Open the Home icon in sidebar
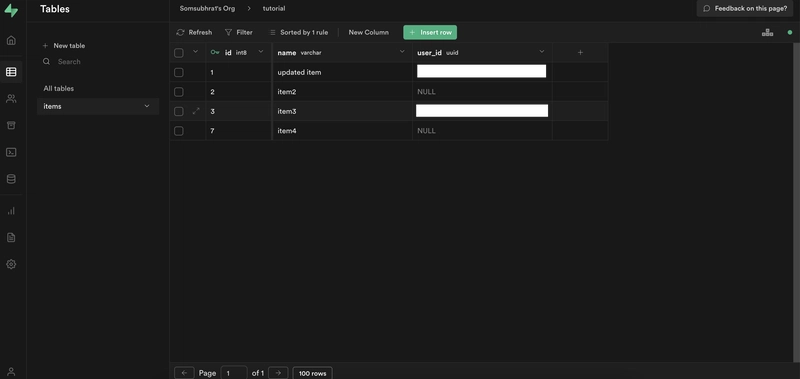 pyautogui.click(x=11, y=40)
